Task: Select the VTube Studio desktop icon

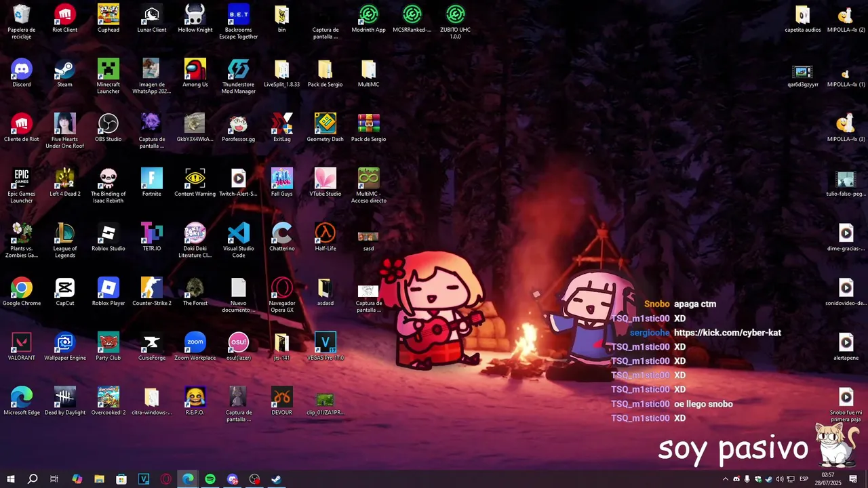Action: (x=325, y=183)
